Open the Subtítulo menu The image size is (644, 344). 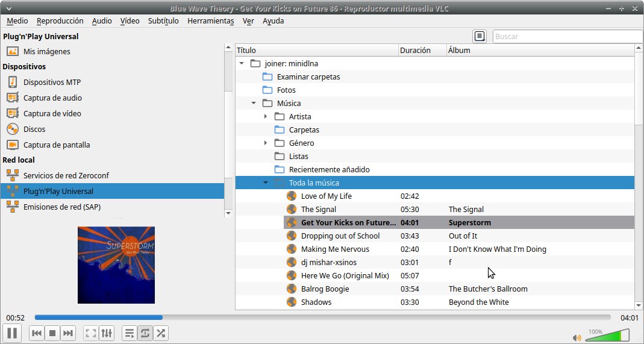pyautogui.click(x=163, y=21)
